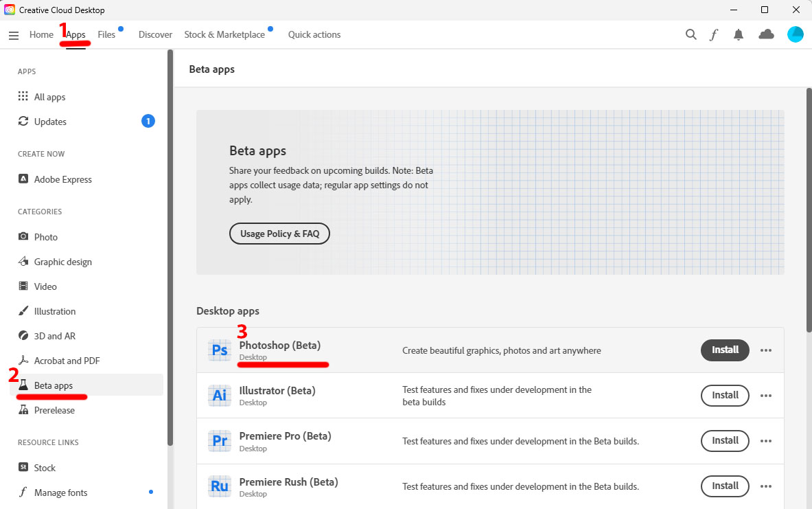Open the hamburger menu
This screenshot has width=812, height=509.
pos(14,35)
